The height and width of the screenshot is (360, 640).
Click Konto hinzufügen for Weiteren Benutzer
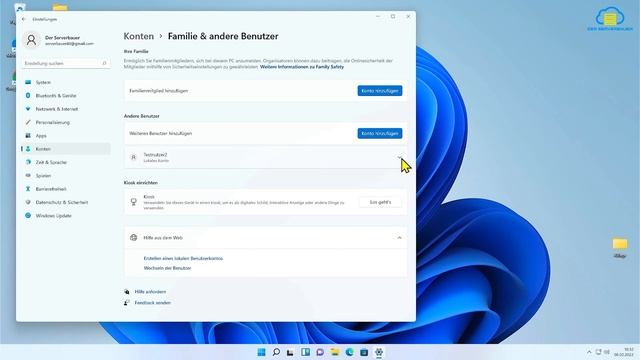pyautogui.click(x=380, y=133)
